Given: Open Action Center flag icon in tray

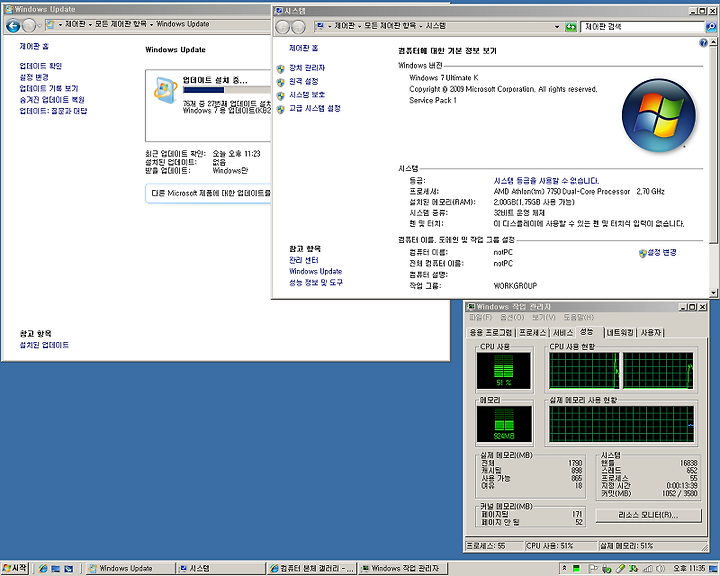Looking at the screenshot, I should pos(593,569).
